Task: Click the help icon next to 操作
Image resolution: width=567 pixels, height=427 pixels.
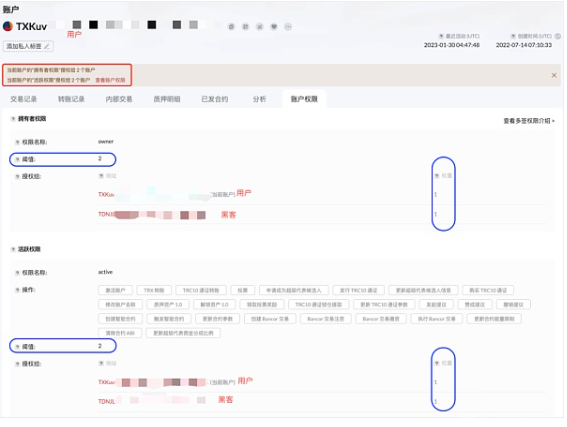Action: click(x=17, y=290)
